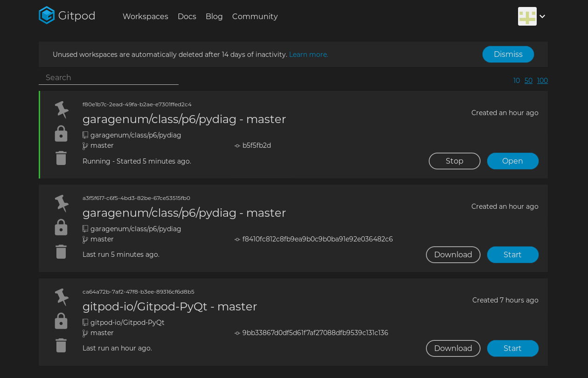Screen dimensions: 588x378
Task: Toggle sharing lock on the second pydiag workspace
Action: 61,227
